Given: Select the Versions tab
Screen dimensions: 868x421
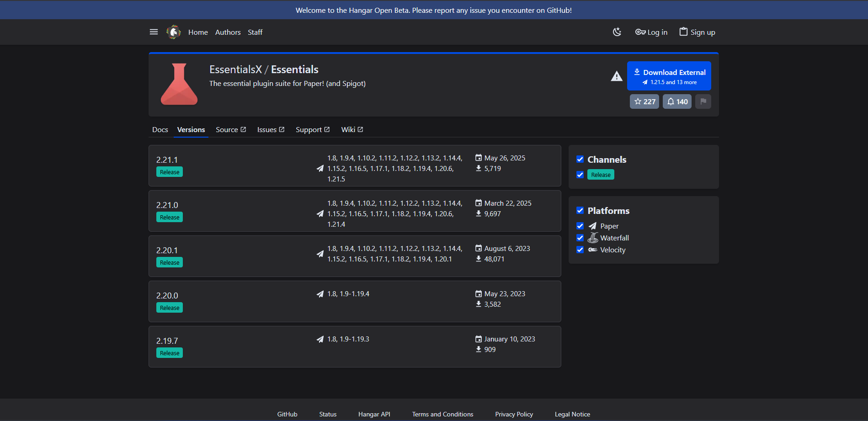Looking at the screenshot, I should [x=191, y=129].
